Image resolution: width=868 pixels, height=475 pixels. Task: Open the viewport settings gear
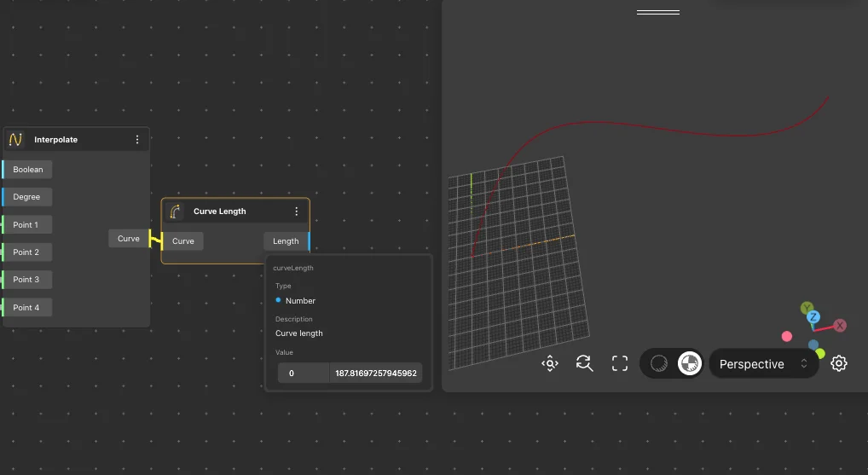[839, 364]
